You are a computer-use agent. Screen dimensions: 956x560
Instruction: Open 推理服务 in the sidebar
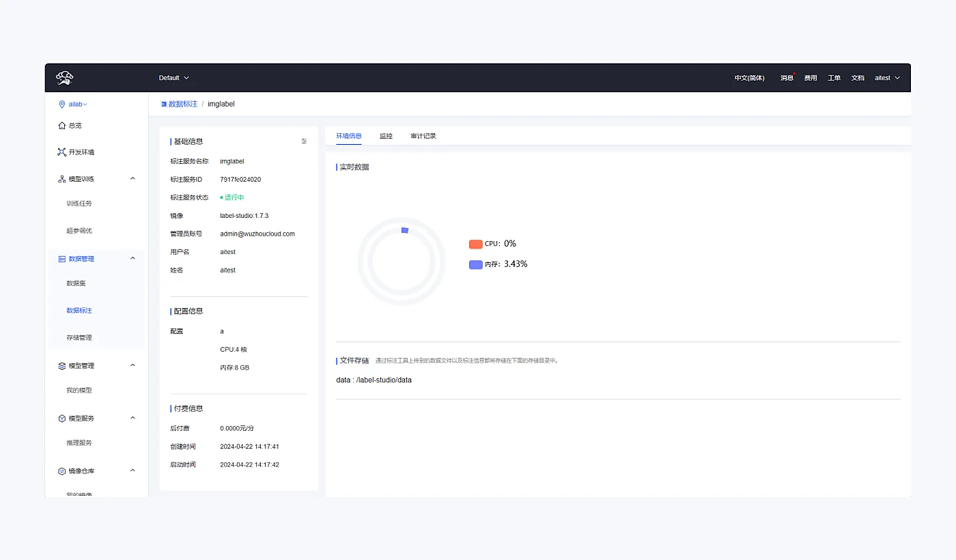pyautogui.click(x=79, y=443)
